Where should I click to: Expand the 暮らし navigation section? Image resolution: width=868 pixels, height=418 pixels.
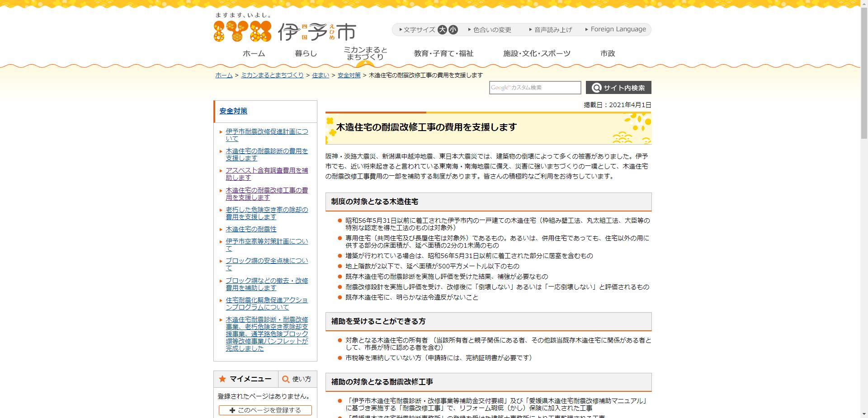(305, 53)
